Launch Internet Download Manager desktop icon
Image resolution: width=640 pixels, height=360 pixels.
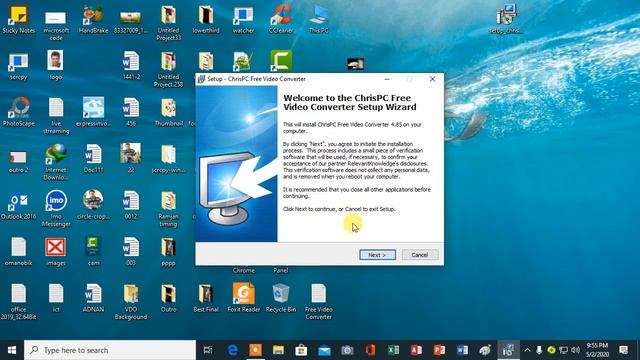pos(56,162)
